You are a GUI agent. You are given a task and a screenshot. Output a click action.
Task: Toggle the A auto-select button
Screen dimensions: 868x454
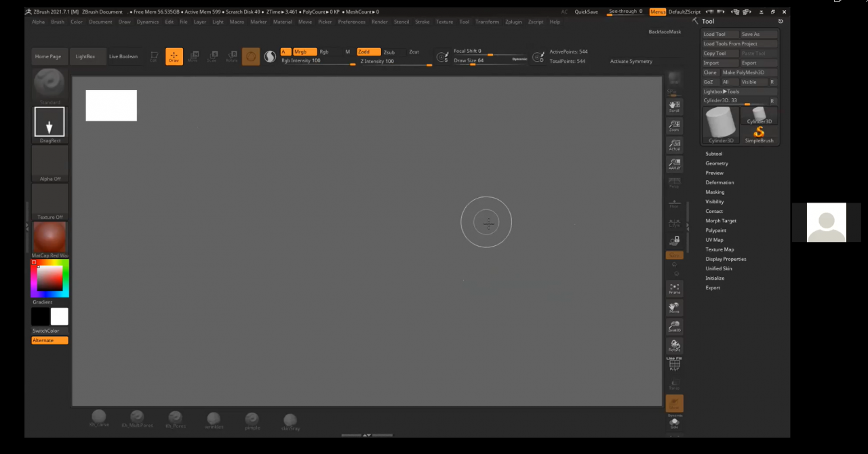point(285,52)
